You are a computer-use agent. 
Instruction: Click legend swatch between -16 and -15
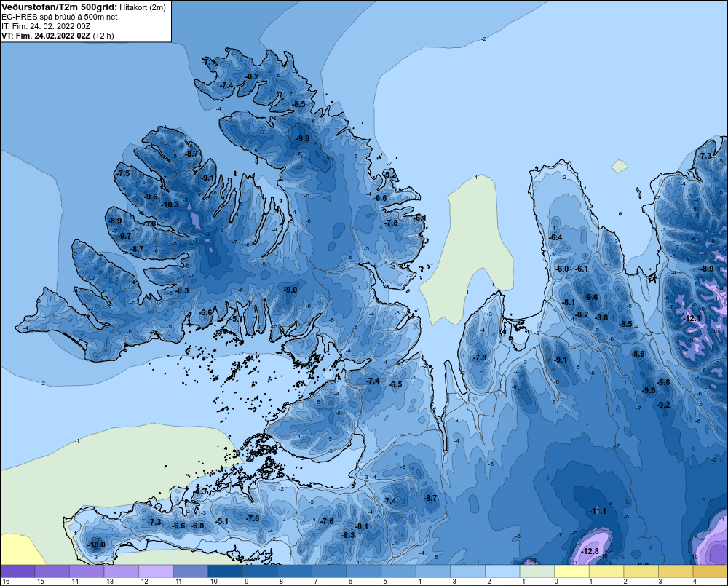(17, 571)
